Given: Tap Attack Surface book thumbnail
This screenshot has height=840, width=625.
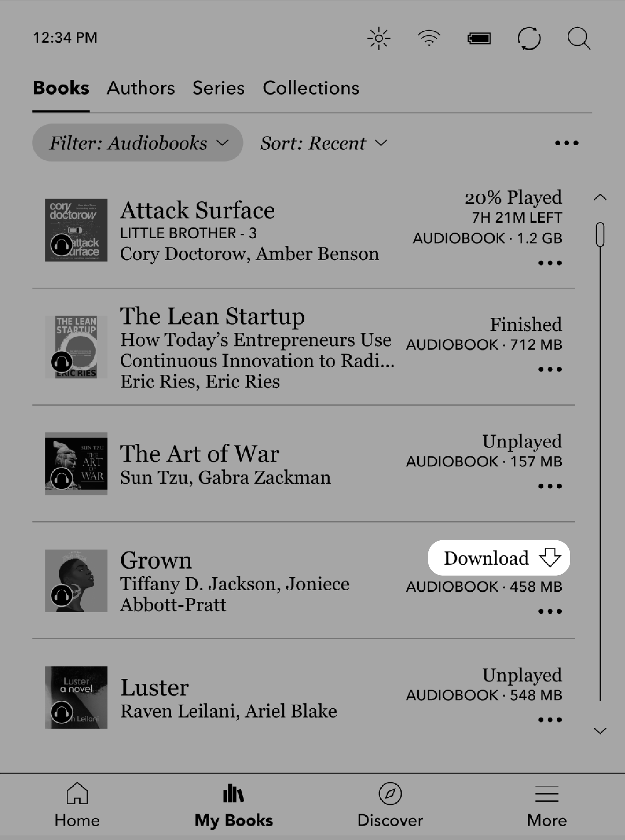Looking at the screenshot, I should point(76,230).
